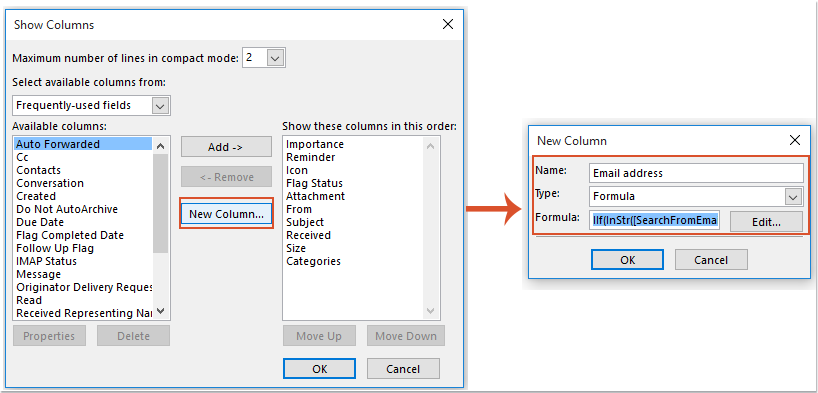Select Flag Completed Date in Available columns

click(x=83, y=235)
